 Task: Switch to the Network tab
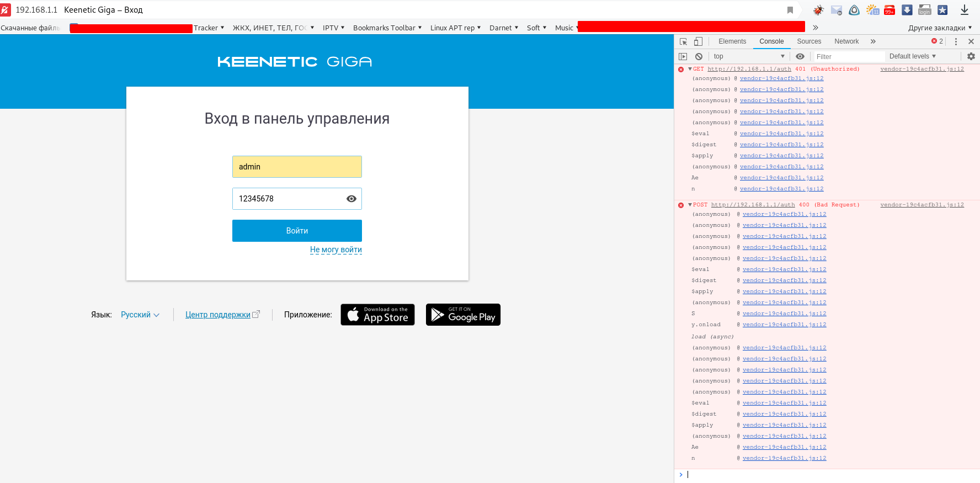point(846,41)
